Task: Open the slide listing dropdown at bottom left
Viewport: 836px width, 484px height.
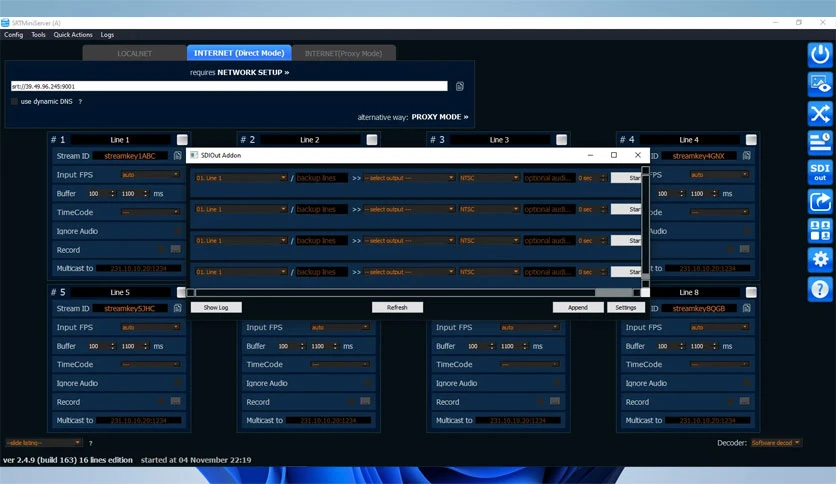Action: coord(44,443)
